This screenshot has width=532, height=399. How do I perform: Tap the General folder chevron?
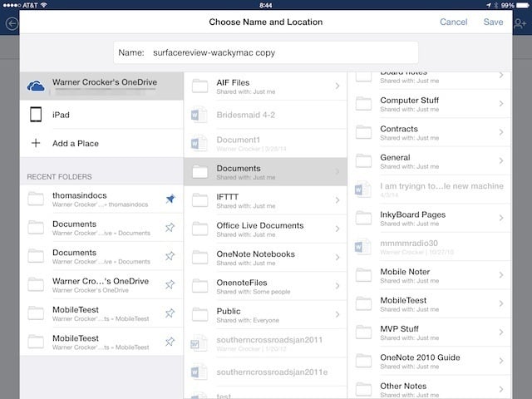click(x=501, y=160)
